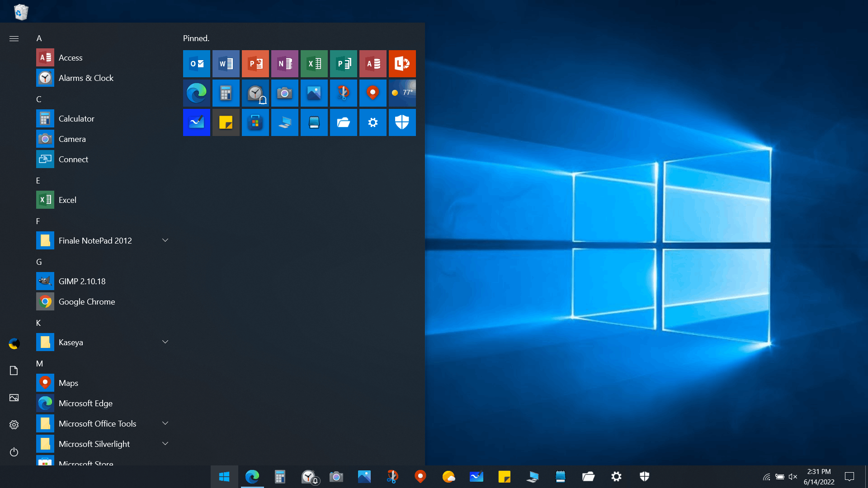Screen dimensions: 868x488
Task: Open the PowerPoint pinned tile
Action: (255, 64)
